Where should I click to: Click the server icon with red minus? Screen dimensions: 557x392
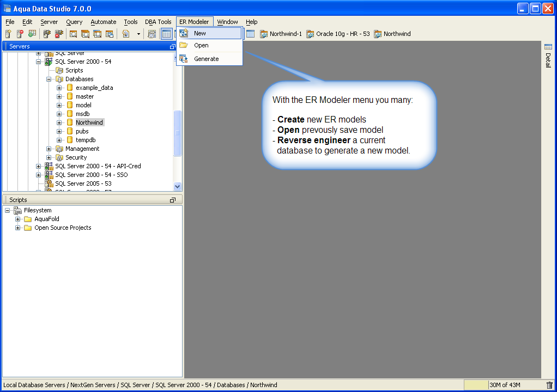click(20, 34)
